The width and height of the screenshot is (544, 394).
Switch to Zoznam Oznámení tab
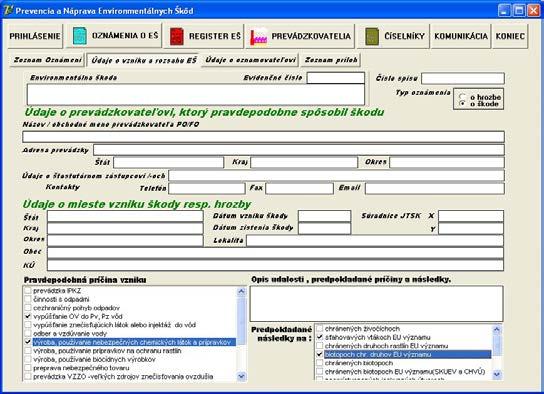48,60
